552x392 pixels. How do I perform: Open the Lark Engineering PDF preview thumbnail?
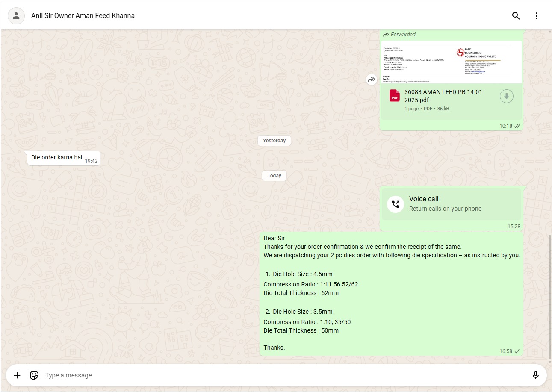[x=451, y=62]
